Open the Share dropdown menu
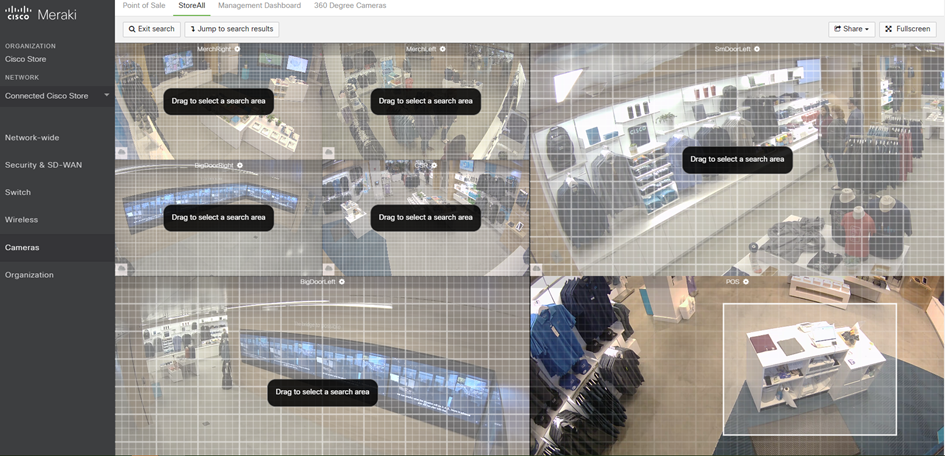This screenshot has width=945, height=456. coord(851,29)
